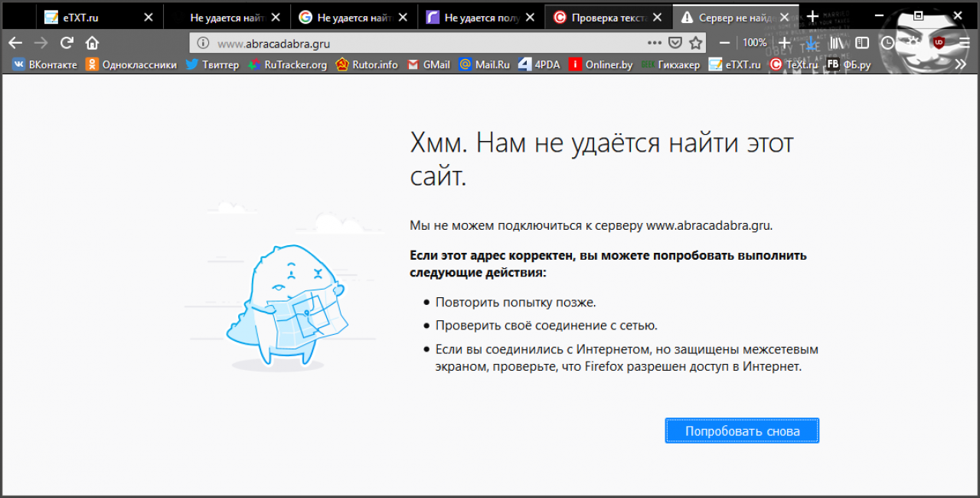Image resolution: width=980 pixels, height=498 pixels.
Task: Click the Reload page icon
Action: 67,43
